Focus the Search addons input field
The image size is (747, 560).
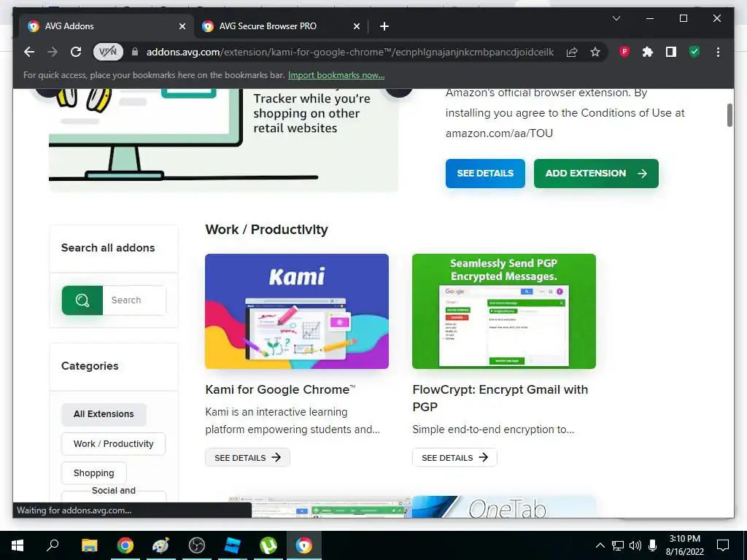(134, 300)
